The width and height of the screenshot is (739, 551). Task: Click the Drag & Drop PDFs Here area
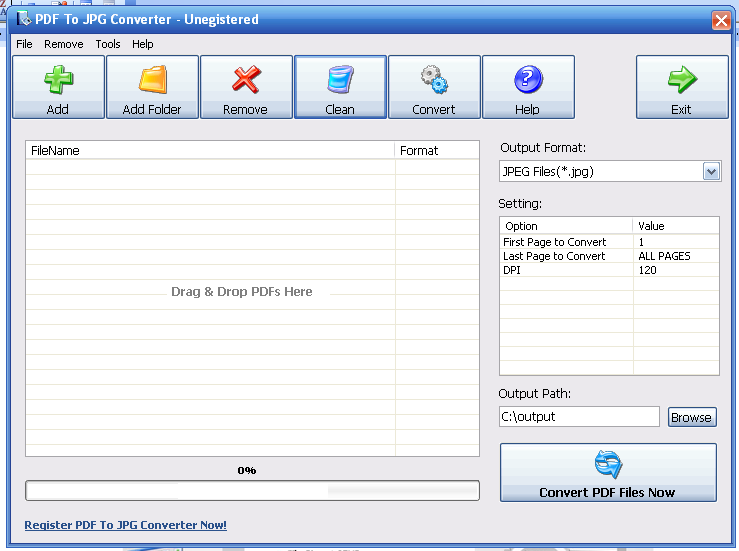click(241, 292)
